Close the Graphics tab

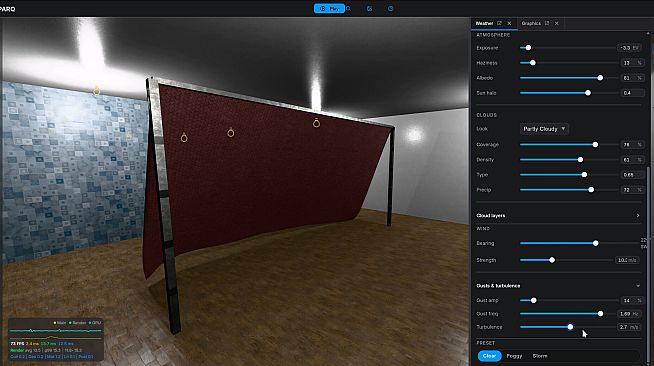(x=556, y=23)
